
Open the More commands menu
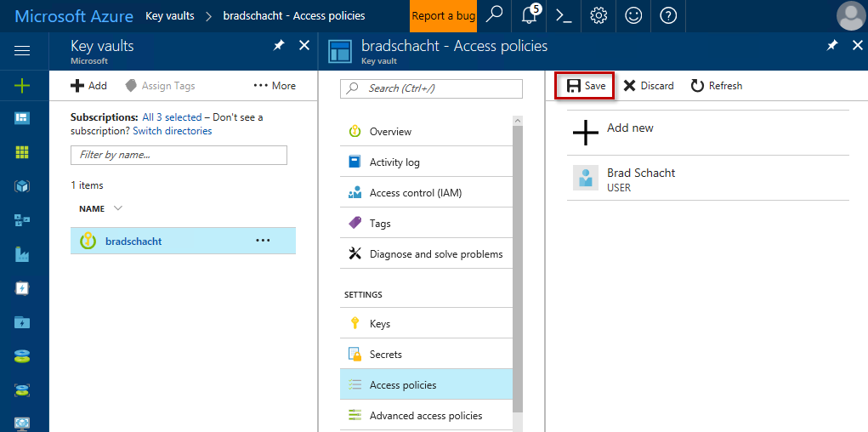[275, 86]
